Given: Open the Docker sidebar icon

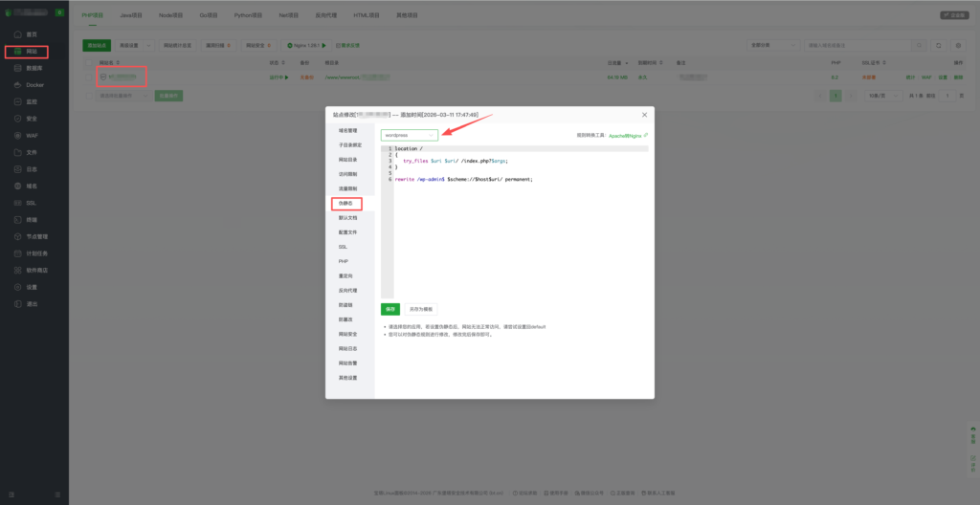Looking at the screenshot, I should click(x=17, y=84).
